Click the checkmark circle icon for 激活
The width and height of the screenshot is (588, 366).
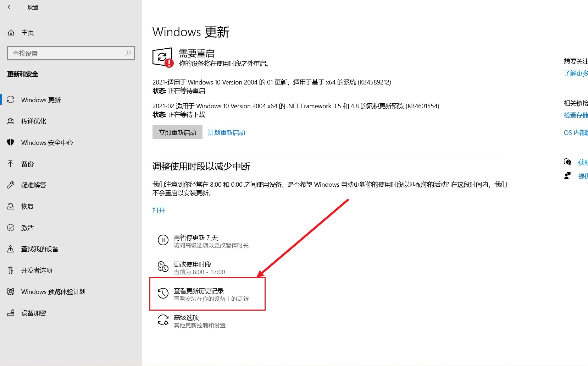(11, 228)
